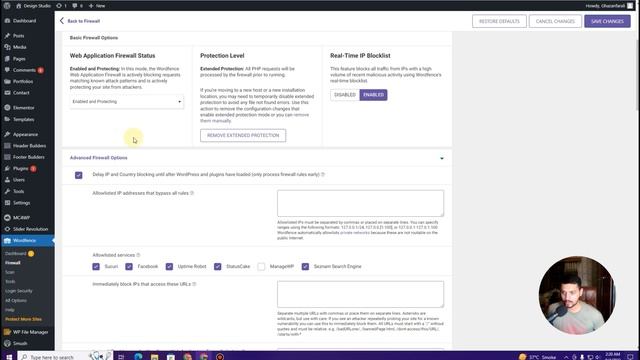Open the Media library icon

coord(7,47)
